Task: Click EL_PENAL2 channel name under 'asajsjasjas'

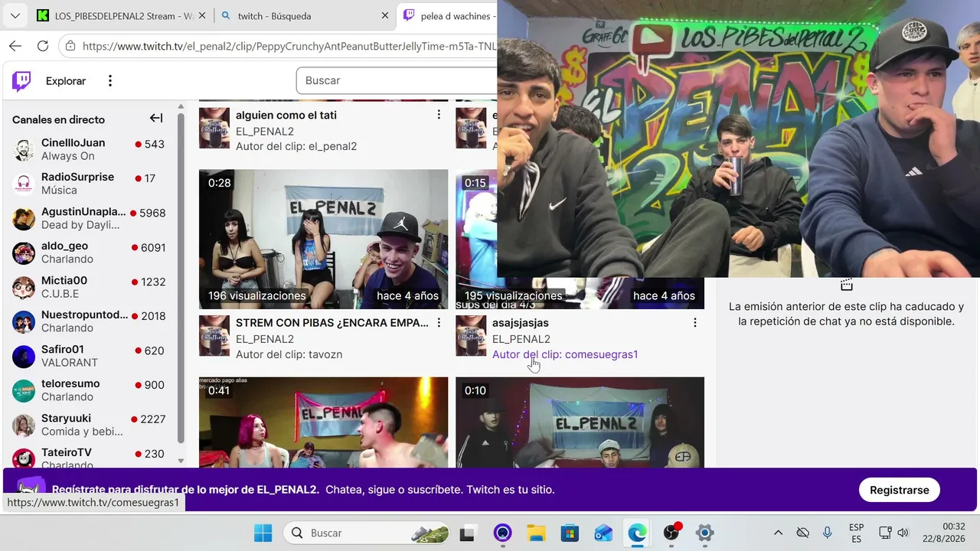Action: click(521, 339)
